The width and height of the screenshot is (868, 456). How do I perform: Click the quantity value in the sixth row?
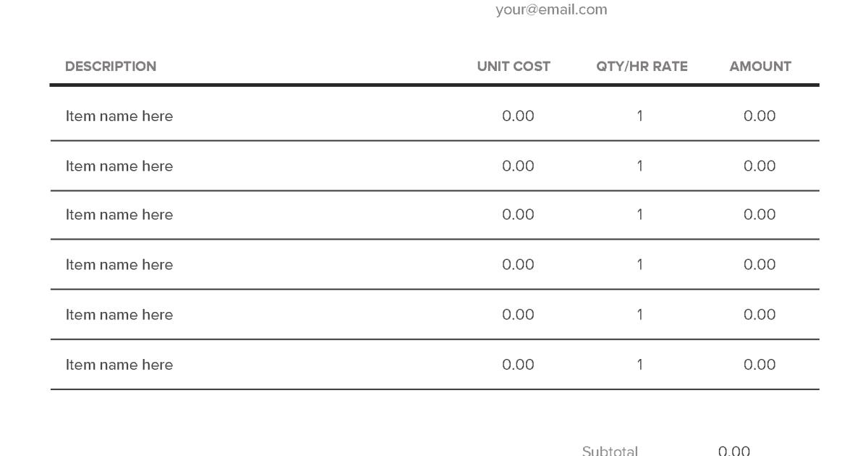pyautogui.click(x=640, y=365)
